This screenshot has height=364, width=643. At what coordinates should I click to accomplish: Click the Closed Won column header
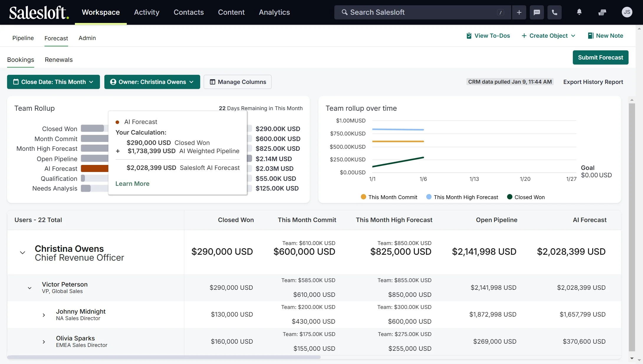pyautogui.click(x=236, y=220)
